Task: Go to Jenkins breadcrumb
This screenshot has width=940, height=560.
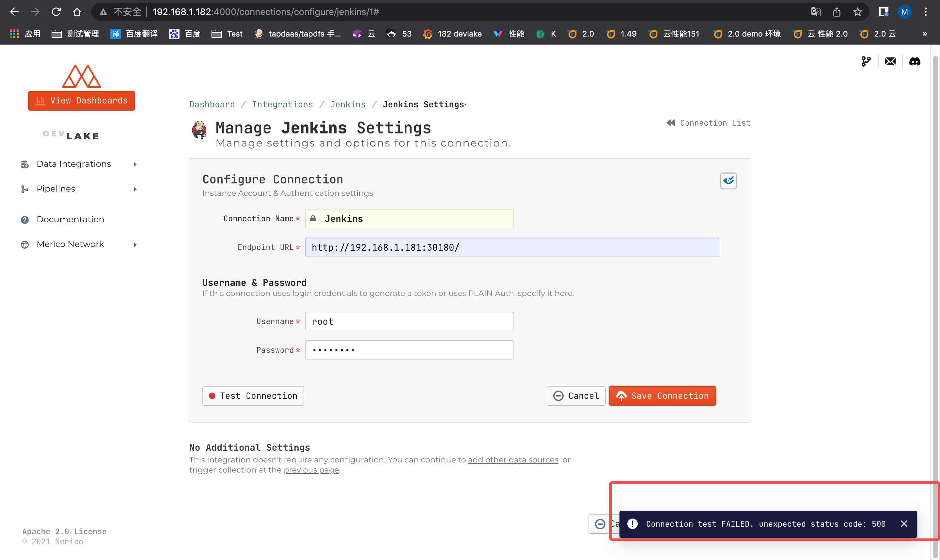Action: pos(348,104)
